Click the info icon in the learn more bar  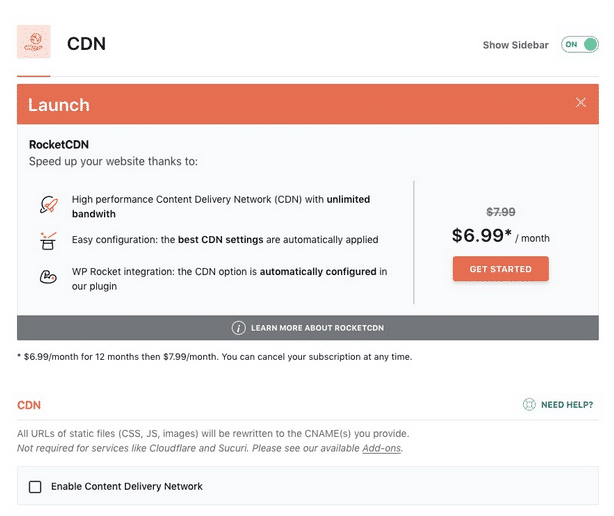click(239, 328)
